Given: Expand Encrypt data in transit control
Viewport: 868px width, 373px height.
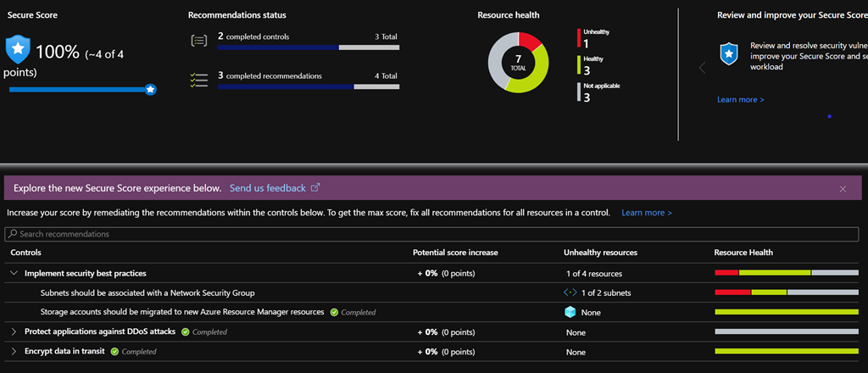Looking at the screenshot, I should (x=13, y=351).
